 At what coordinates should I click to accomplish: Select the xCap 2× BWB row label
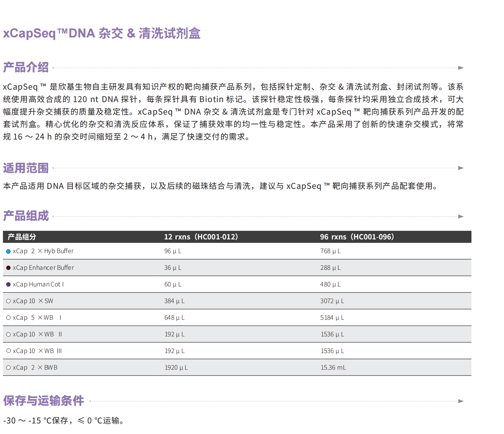35,367
